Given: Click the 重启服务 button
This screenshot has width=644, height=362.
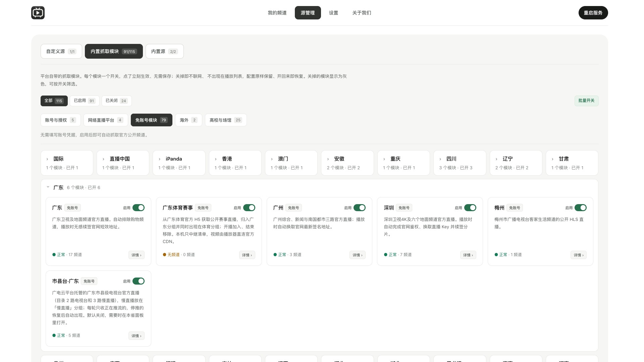Looking at the screenshot, I should tap(593, 13).
